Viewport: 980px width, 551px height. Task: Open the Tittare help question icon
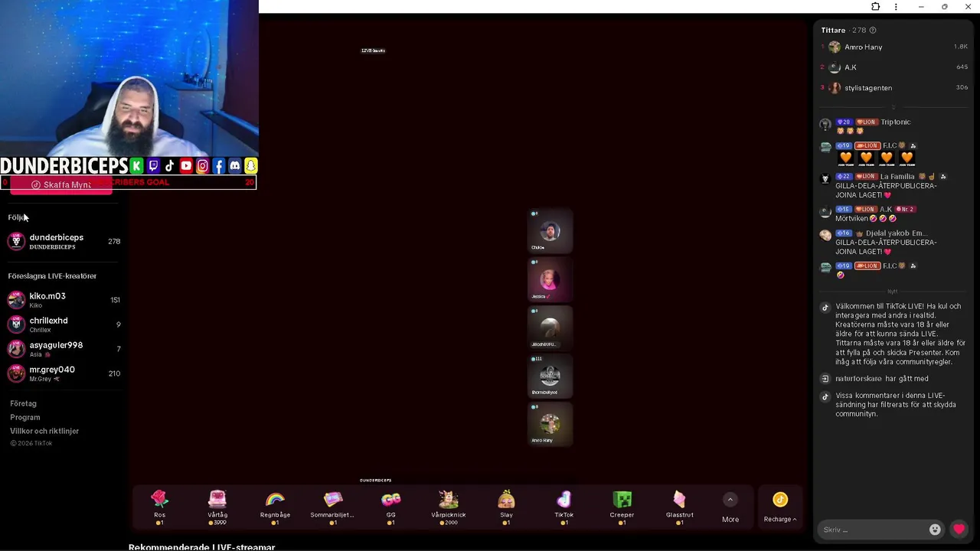[x=873, y=31]
